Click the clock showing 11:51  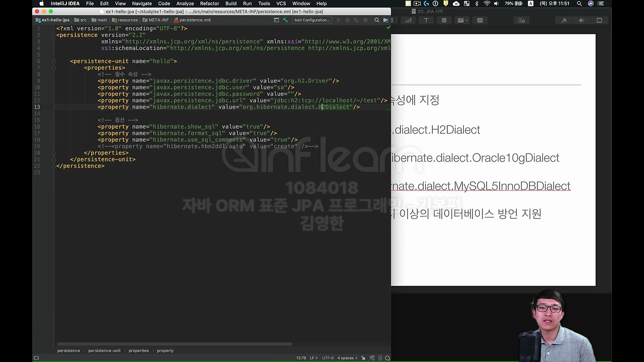(555, 4)
